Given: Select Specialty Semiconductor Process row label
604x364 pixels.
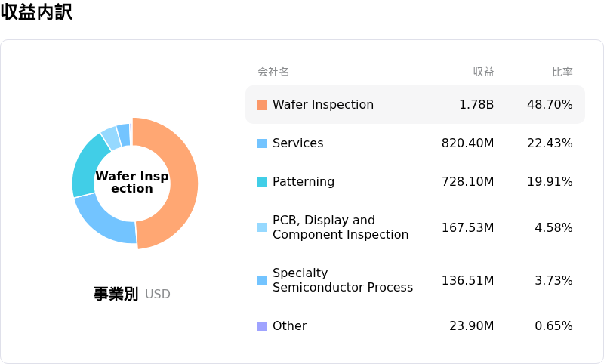Looking at the screenshot, I should (343, 280).
